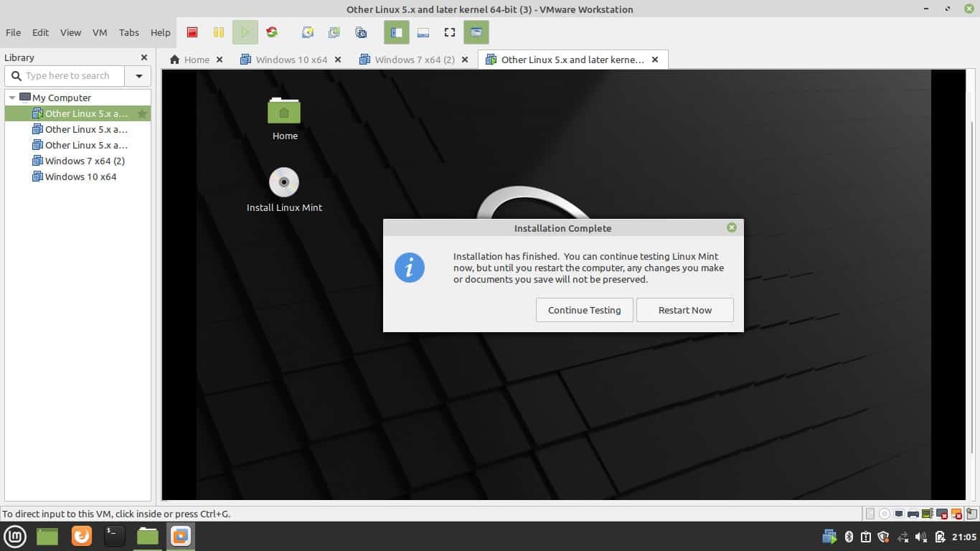Viewport: 980px width, 551px height.
Task: Click the library search field
Action: (x=65, y=75)
